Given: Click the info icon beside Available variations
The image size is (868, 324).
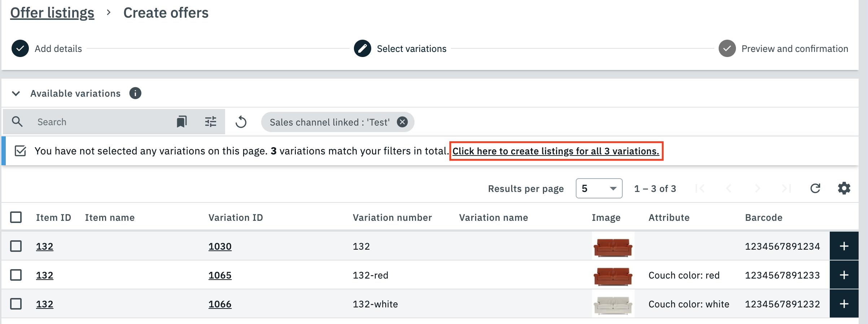Looking at the screenshot, I should pyautogui.click(x=135, y=93).
